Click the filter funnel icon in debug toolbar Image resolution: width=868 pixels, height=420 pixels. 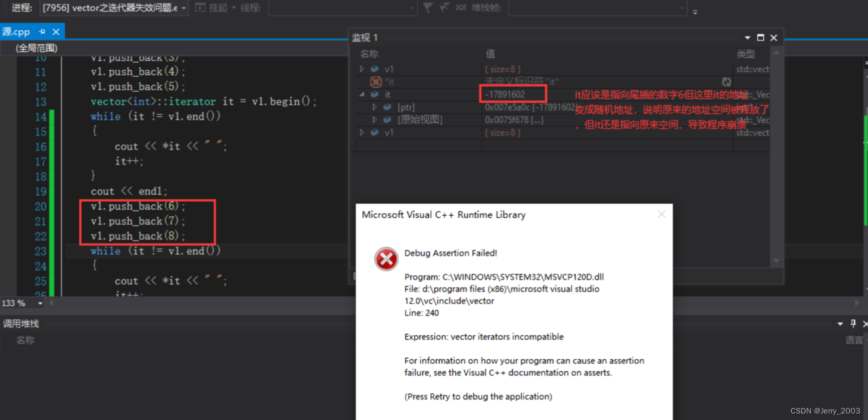428,7
